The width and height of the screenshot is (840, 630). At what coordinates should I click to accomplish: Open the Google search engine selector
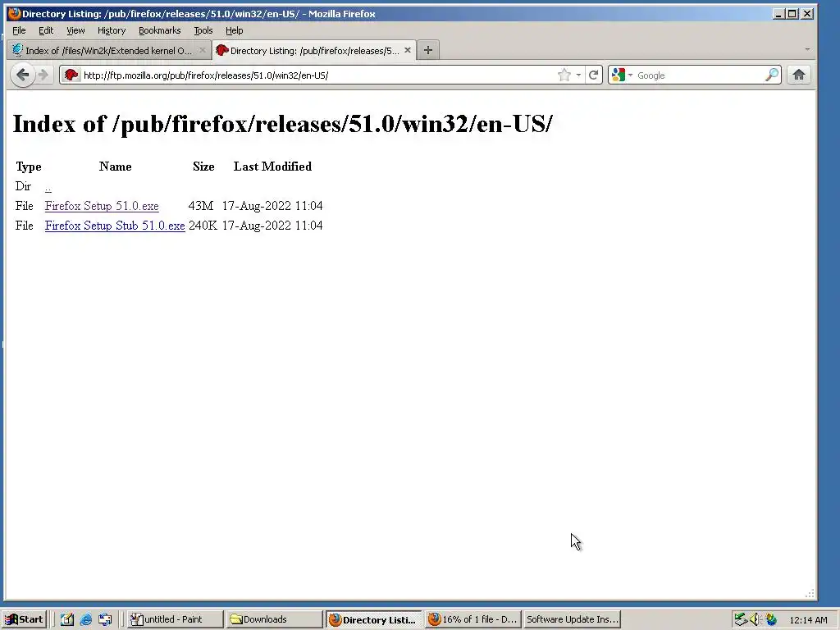coord(622,75)
